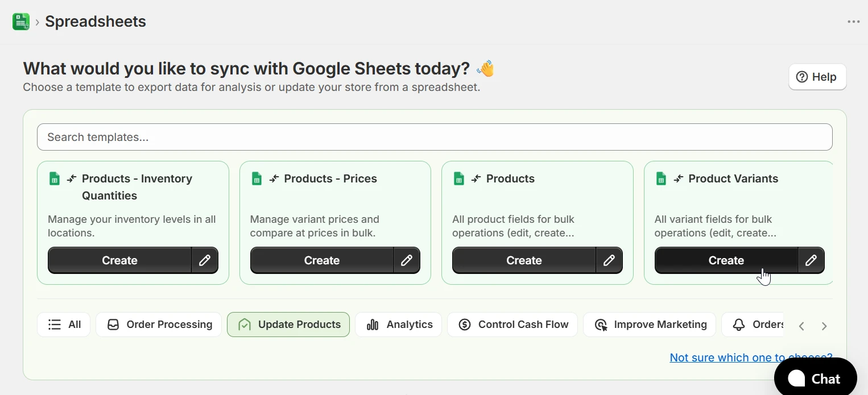This screenshot has height=395, width=868.
Task: Click the Google Sheets icon on Inventory Quantities card
Action: coord(54,178)
